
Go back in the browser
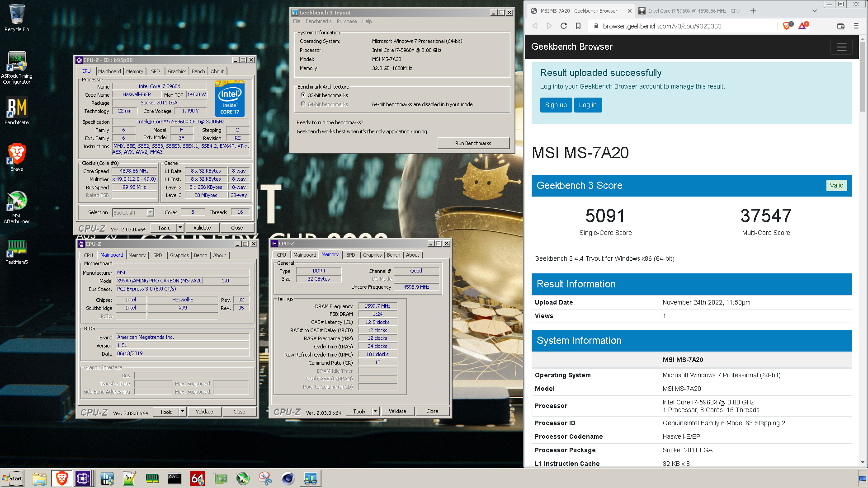pyautogui.click(x=535, y=26)
